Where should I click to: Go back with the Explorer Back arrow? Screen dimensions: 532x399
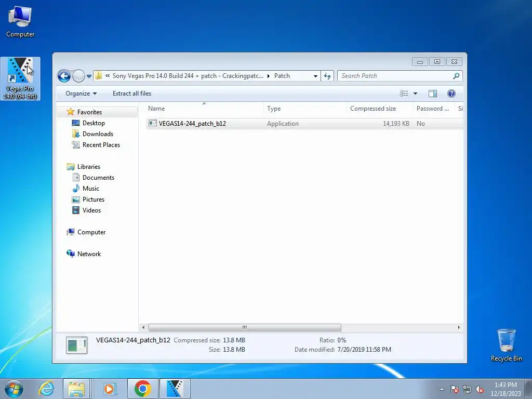pyautogui.click(x=64, y=76)
